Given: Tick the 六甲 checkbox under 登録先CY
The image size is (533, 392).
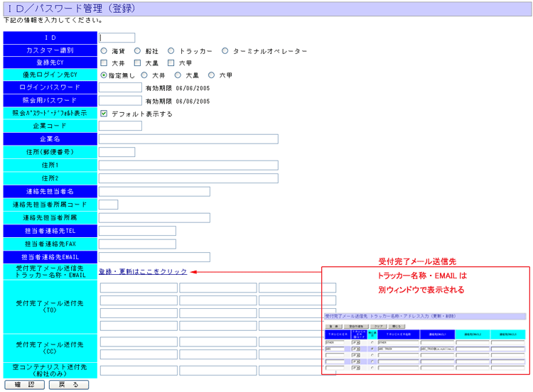Looking at the screenshot, I should click(171, 63).
